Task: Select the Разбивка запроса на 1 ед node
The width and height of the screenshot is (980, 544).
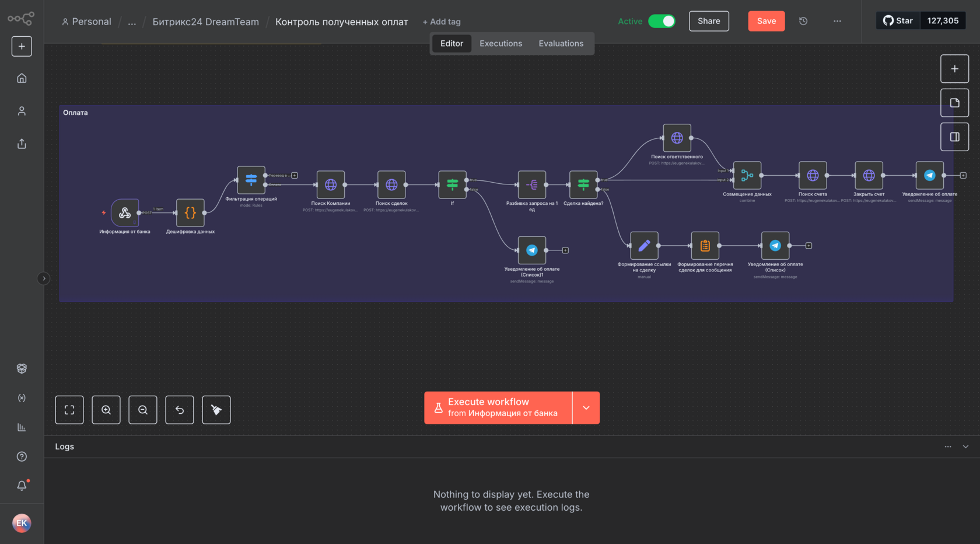Action: point(532,184)
